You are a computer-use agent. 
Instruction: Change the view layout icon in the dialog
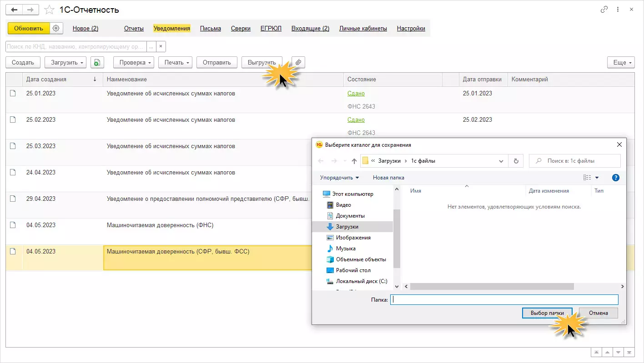[x=587, y=178]
